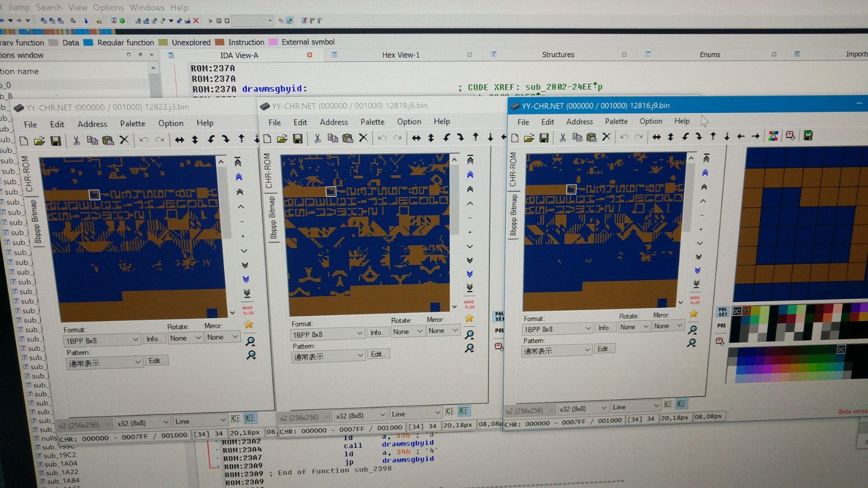Toggle the first grid button in 12816.j9.bin status bar
The width and height of the screenshot is (868, 488).
(x=668, y=404)
